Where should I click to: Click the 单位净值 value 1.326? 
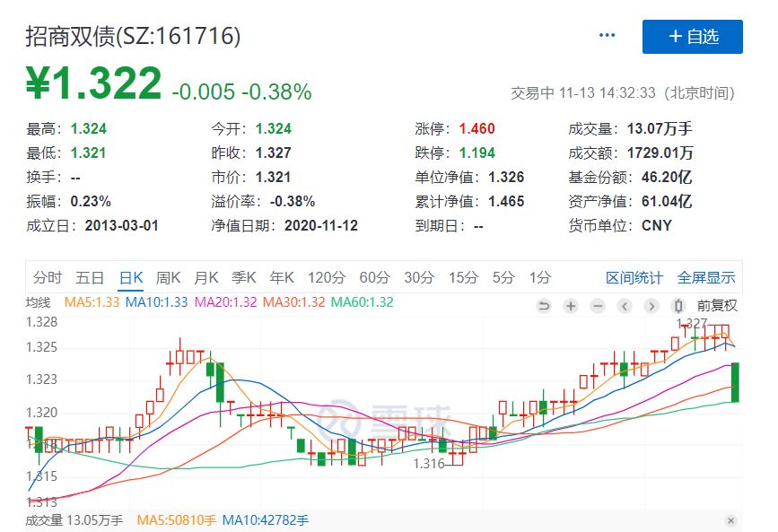click(x=506, y=177)
